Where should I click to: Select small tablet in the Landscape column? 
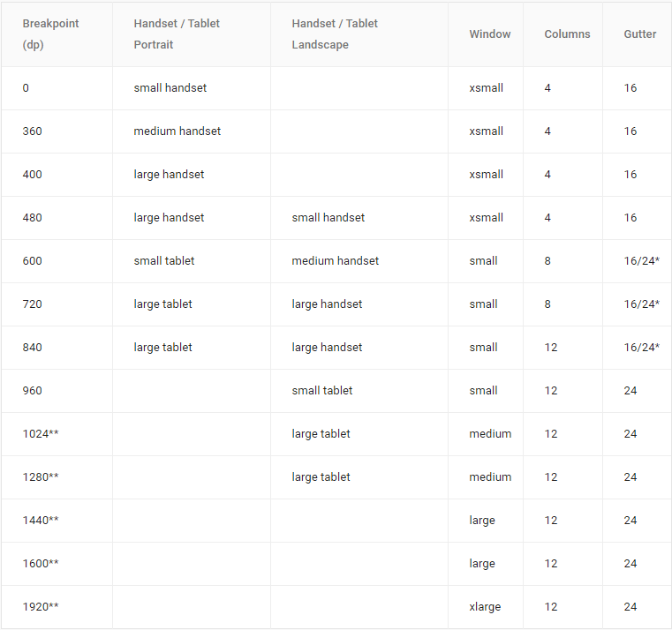(x=322, y=391)
